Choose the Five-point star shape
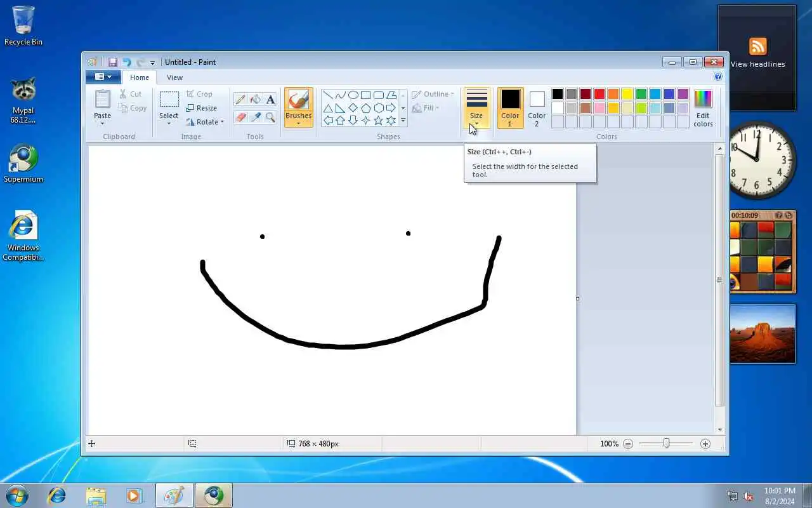 [x=379, y=121]
